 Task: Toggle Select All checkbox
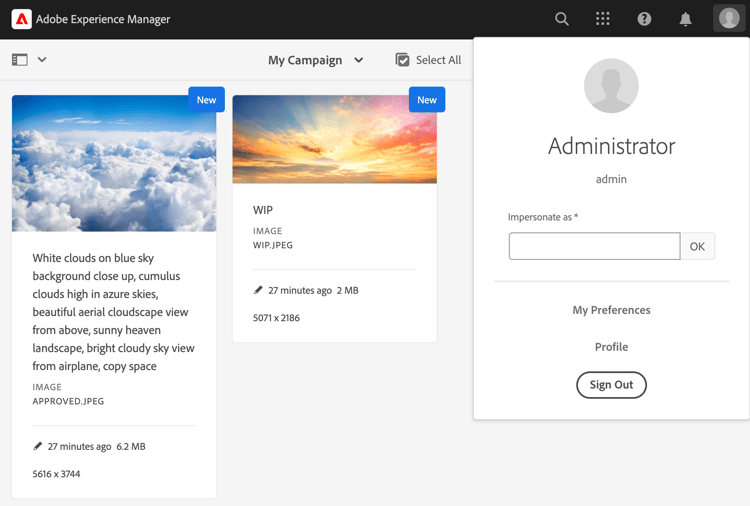pos(402,60)
